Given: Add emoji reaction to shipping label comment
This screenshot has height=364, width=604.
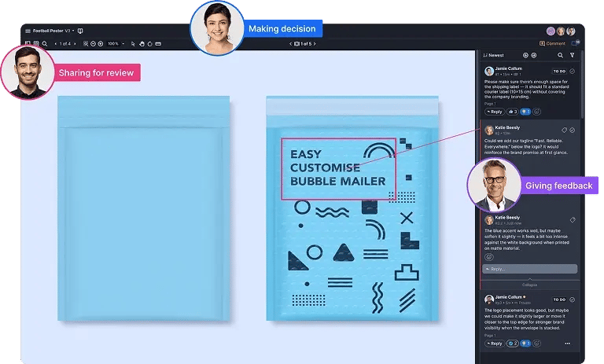Looking at the screenshot, I should point(536,112).
